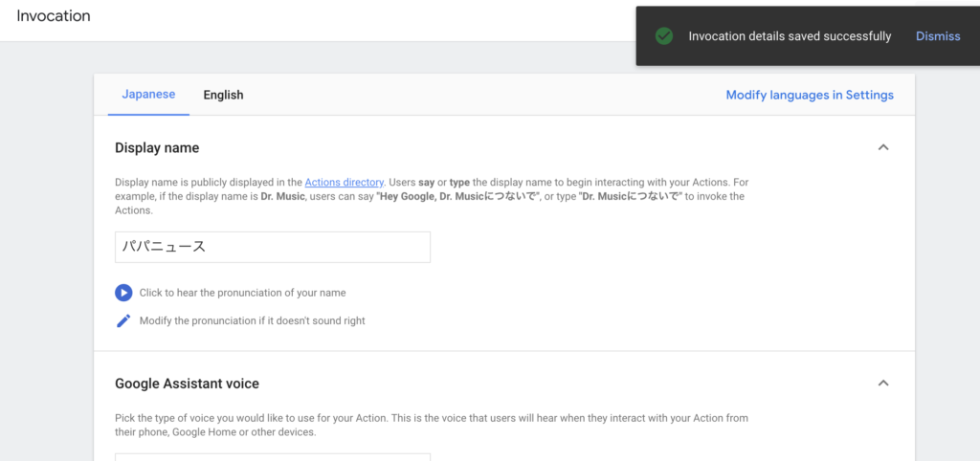Open the Actions directory link
The width and height of the screenshot is (980, 461).
tap(344, 183)
